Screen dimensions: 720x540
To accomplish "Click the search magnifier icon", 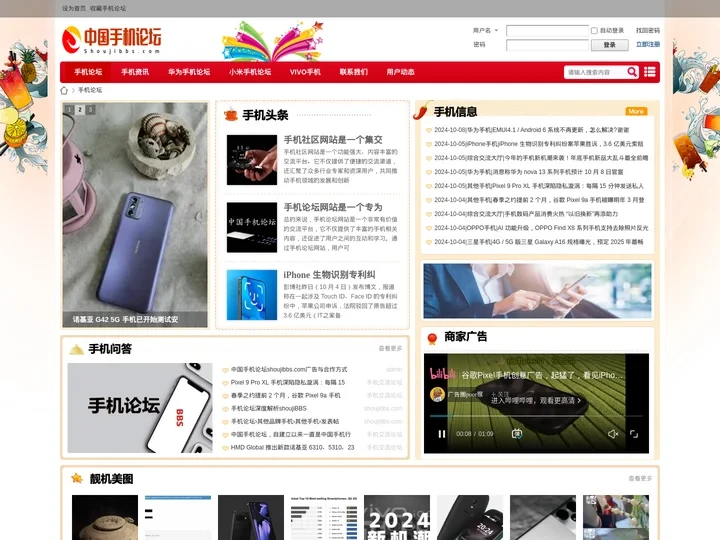I will (x=632, y=72).
